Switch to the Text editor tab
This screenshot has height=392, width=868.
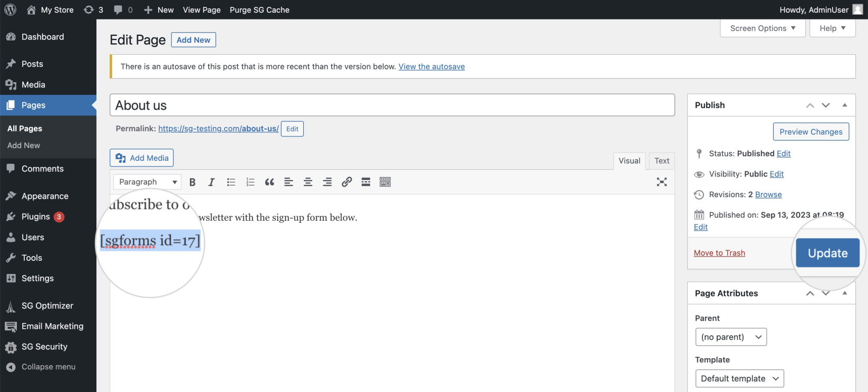click(662, 161)
